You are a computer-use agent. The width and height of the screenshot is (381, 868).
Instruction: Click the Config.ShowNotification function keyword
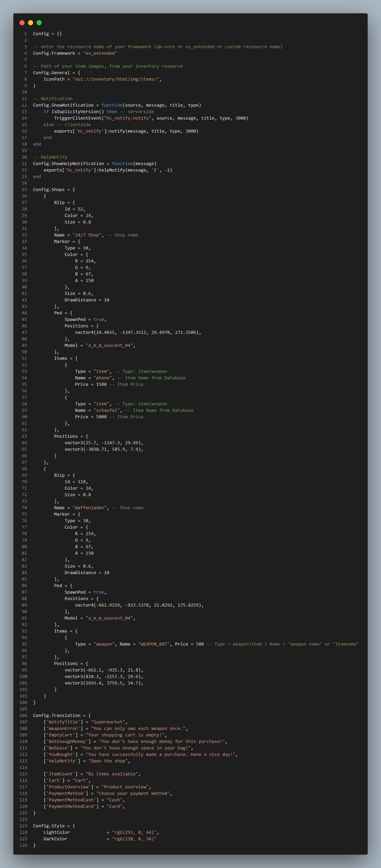pyautogui.click(x=112, y=105)
